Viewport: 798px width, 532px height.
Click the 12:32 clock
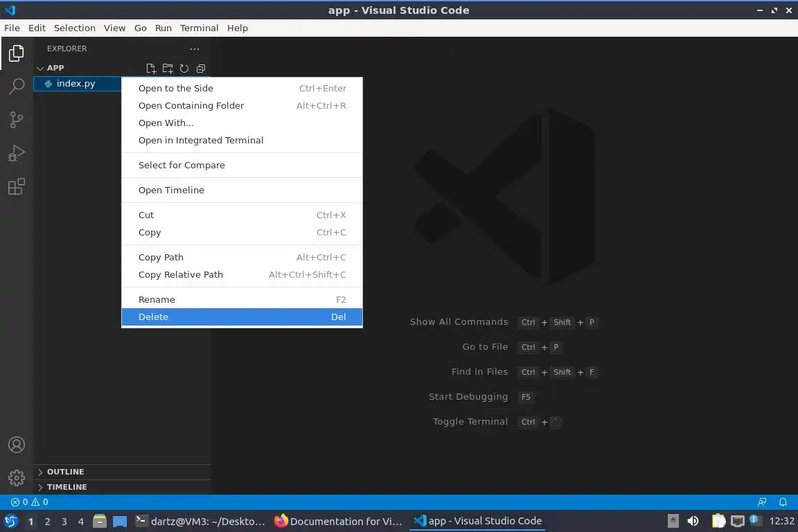[x=781, y=521]
